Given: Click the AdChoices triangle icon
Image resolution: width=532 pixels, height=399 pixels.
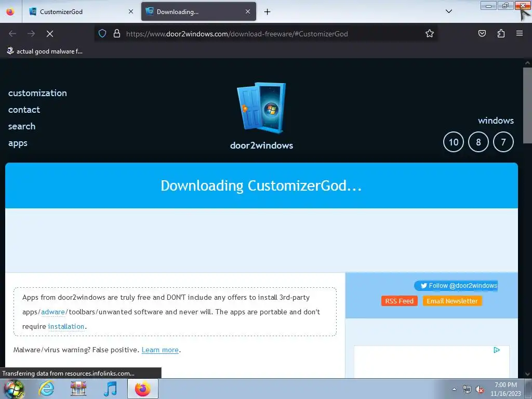Looking at the screenshot, I should [497, 350].
